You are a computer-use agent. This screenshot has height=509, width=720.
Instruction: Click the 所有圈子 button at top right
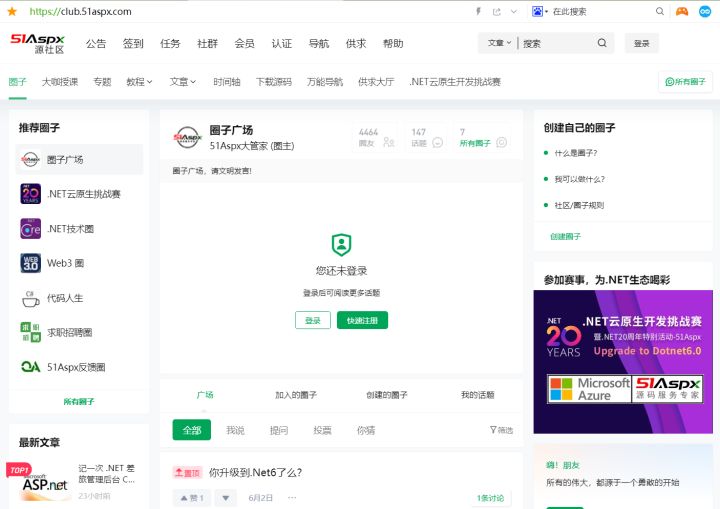pyautogui.click(x=685, y=82)
